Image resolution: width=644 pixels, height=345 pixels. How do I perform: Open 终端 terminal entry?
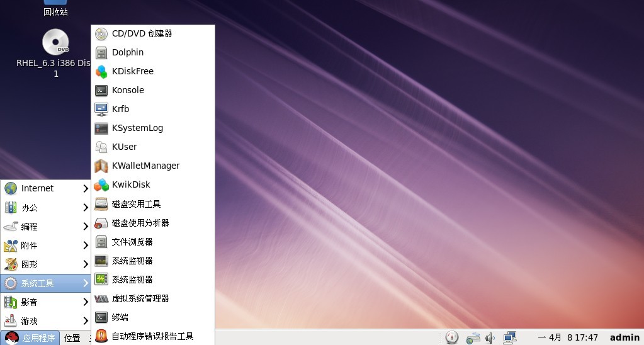click(x=153, y=317)
